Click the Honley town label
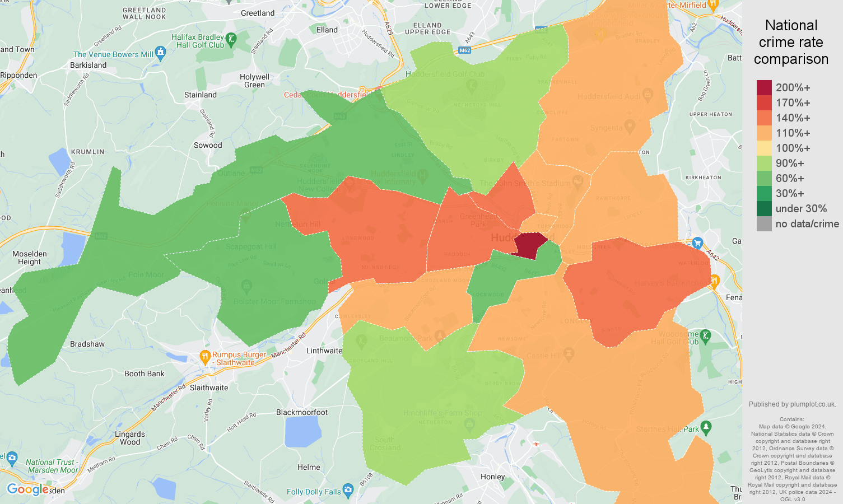Viewport: 843px width, 504px height. point(493,477)
